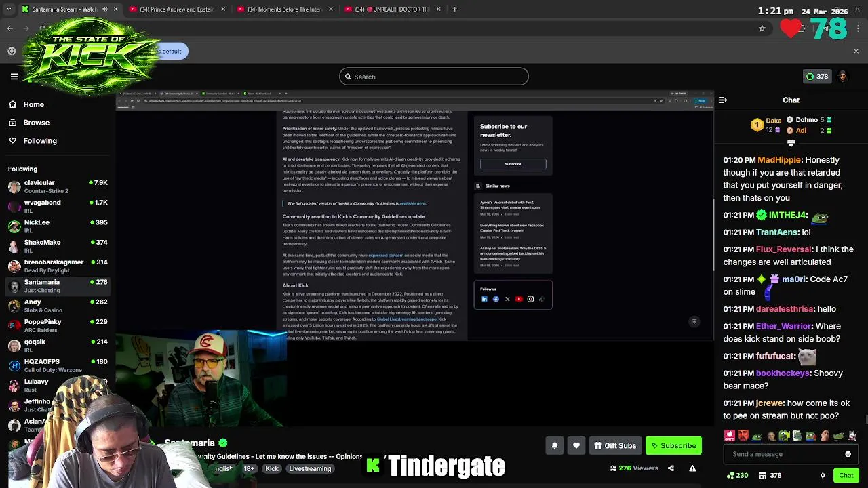Screen dimensions: 868x488
Task: Click the 276 Viewers count
Action: click(x=634, y=468)
